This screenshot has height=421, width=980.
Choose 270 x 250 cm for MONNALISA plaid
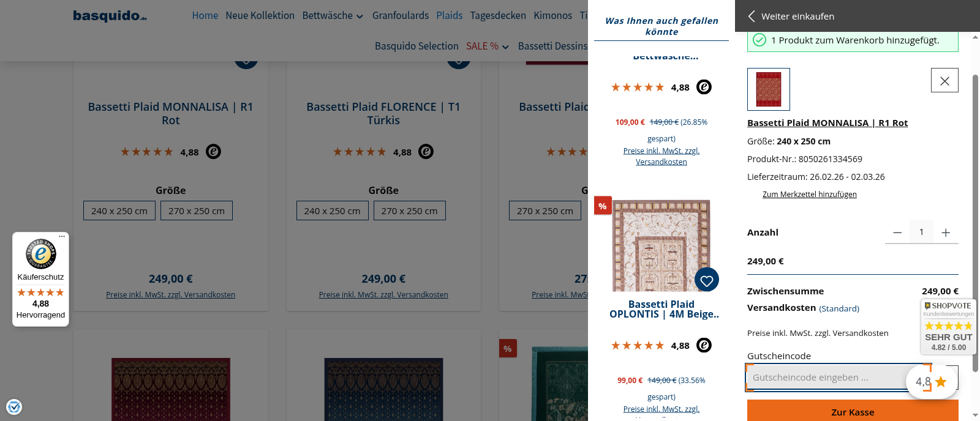pyautogui.click(x=197, y=210)
